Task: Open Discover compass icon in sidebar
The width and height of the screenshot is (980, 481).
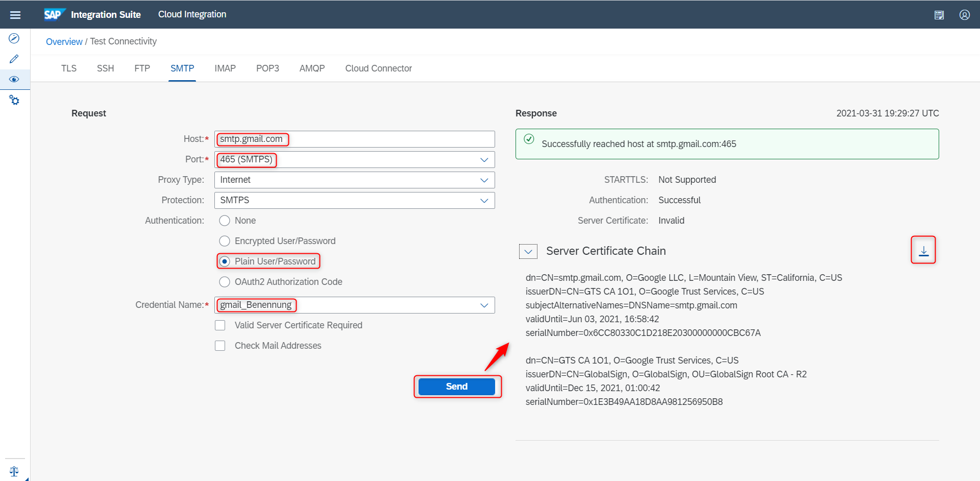Action: click(14, 38)
